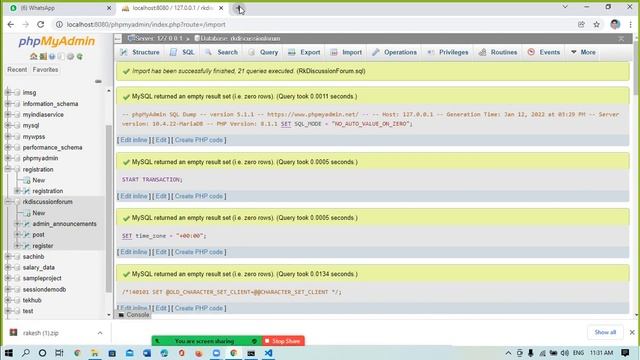640x360 pixels.
Task: Reload the navigation panel with green icon
Action: click(80, 56)
